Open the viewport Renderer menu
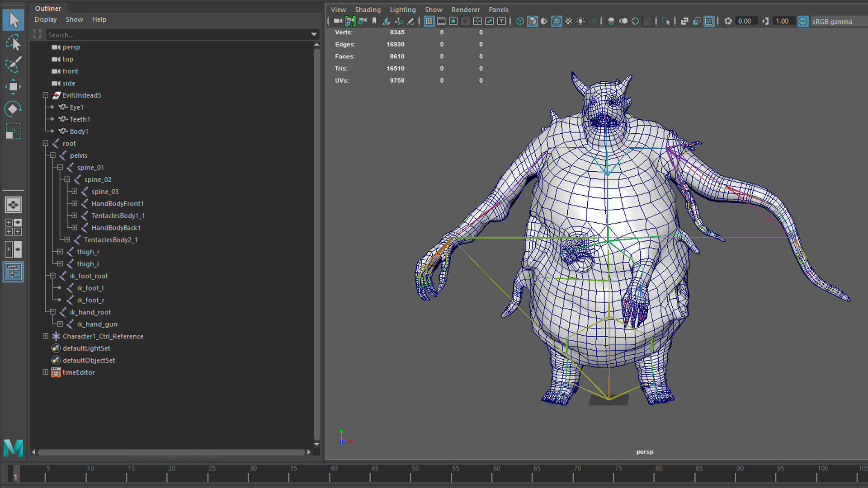Image resolution: width=868 pixels, height=488 pixels. pyautogui.click(x=465, y=9)
